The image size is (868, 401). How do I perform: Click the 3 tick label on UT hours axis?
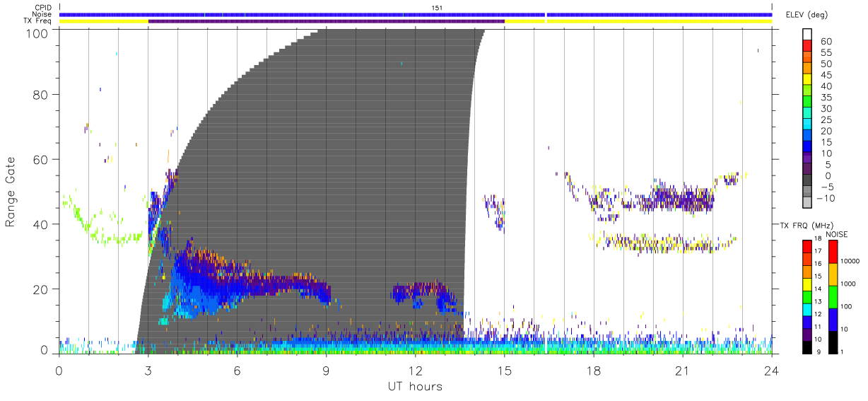148,370
